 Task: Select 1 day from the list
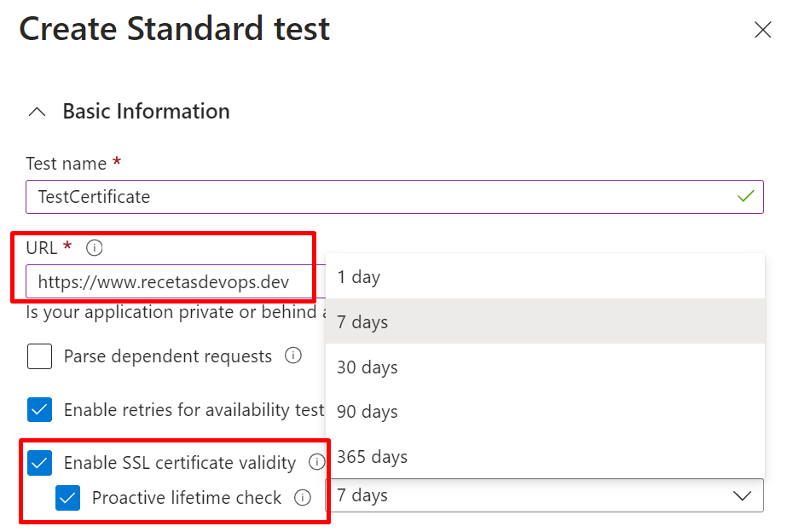[x=545, y=276]
